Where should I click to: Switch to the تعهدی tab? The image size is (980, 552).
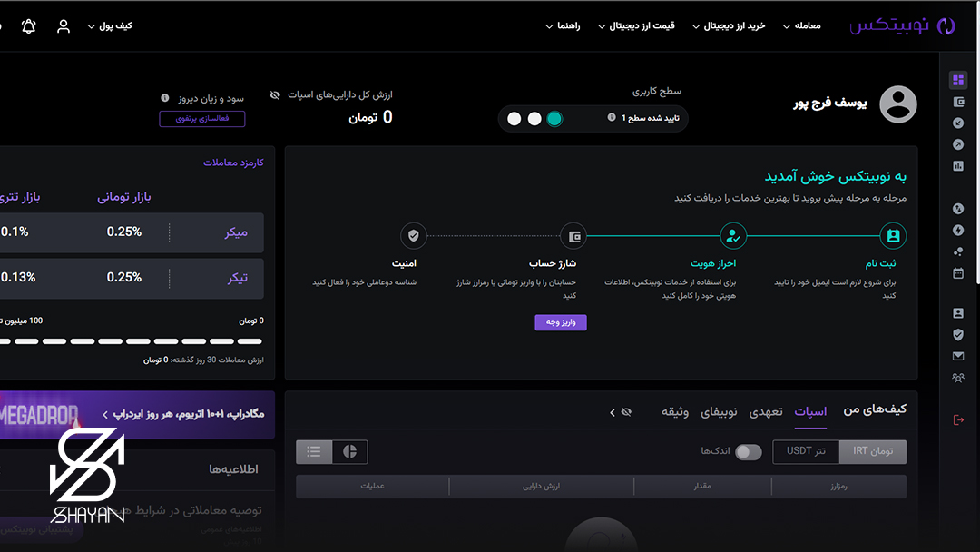tap(767, 411)
